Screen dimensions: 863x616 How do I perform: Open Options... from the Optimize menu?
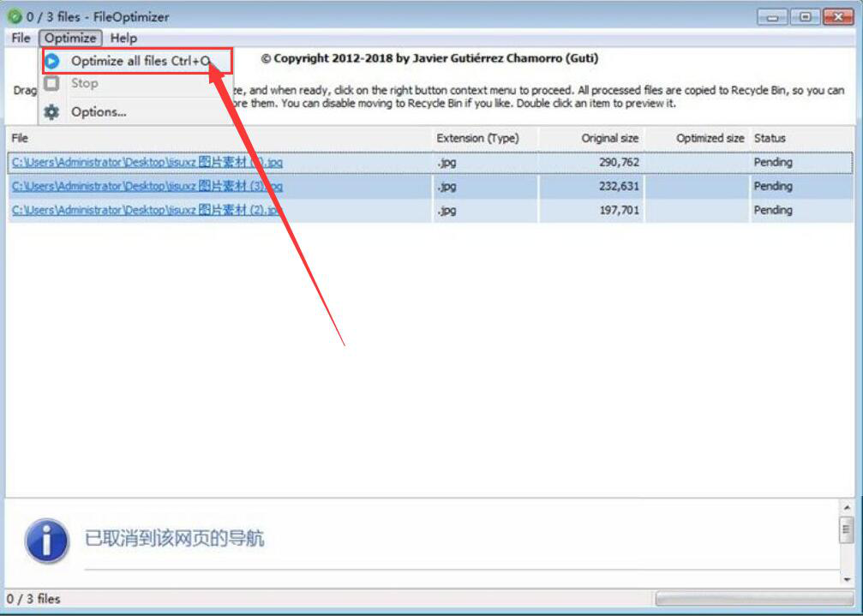[99, 111]
